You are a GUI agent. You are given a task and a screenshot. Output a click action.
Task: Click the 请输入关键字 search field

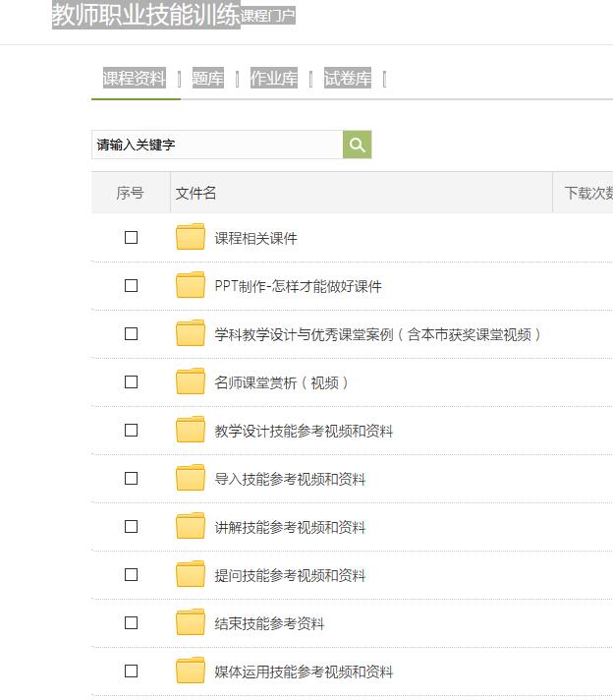[216, 145]
